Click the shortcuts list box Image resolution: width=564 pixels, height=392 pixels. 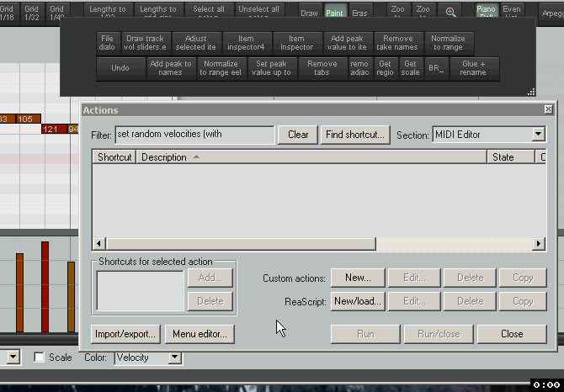(141, 291)
